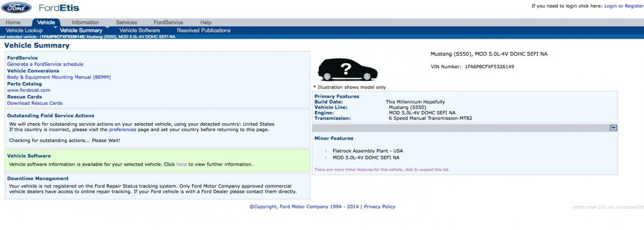Viewport: 644px width, 230px height.
Task: Open the Privacy Policy link
Action: tap(379, 207)
